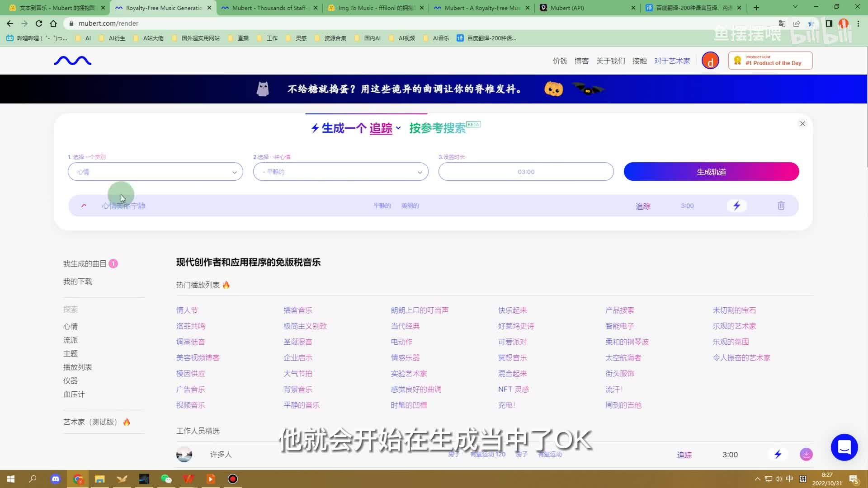The height and width of the screenshot is (488, 868).
Task: Click the lightning icon on generated track row
Action: tap(736, 206)
